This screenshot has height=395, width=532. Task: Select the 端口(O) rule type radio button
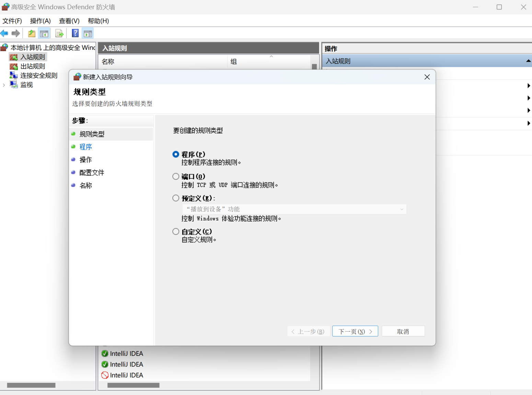pyautogui.click(x=176, y=176)
